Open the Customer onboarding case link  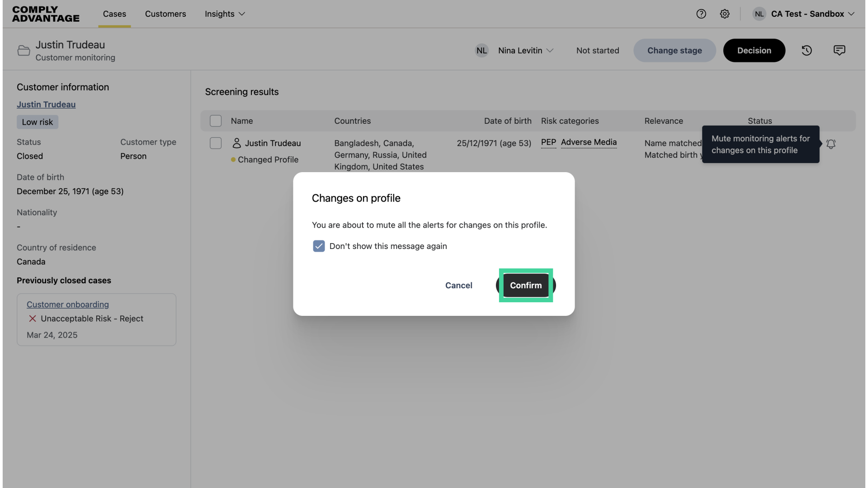point(67,304)
